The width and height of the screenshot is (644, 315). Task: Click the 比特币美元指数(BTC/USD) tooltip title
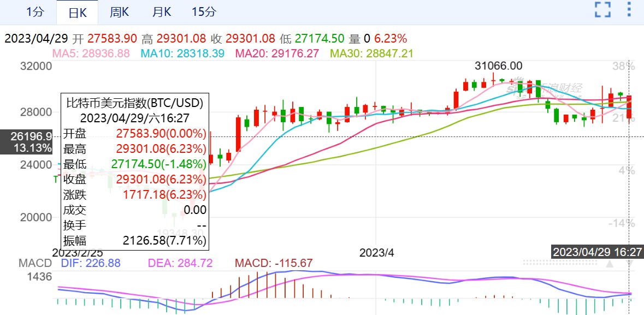(x=134, y=102)
